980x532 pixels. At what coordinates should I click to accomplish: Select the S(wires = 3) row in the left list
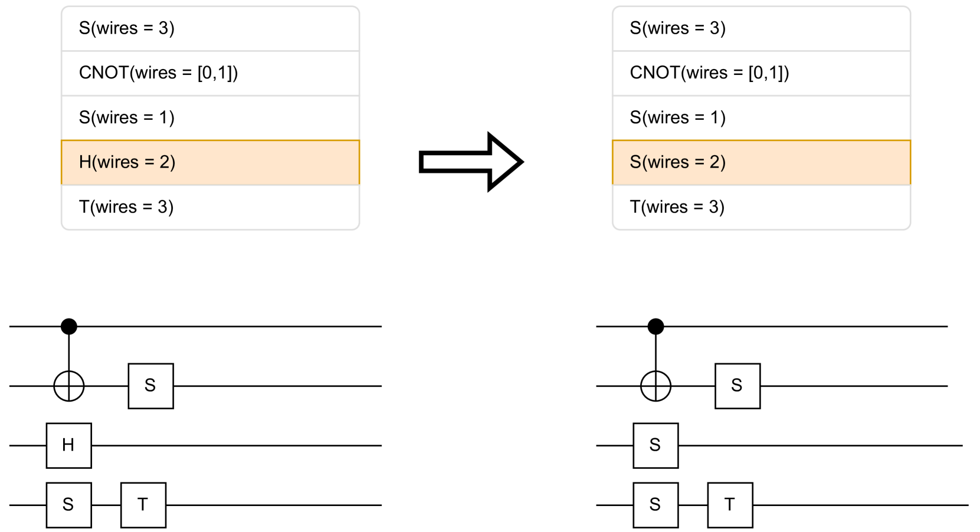210,28
